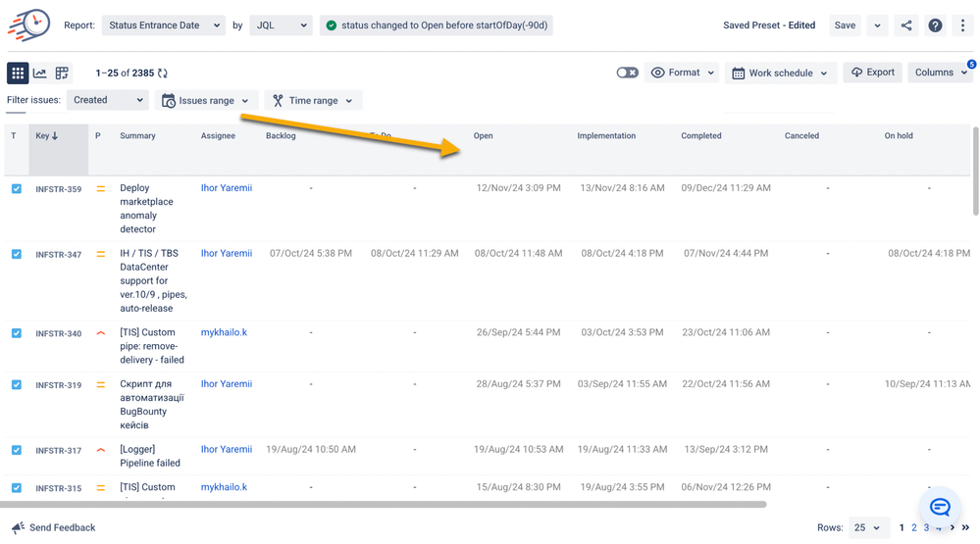Click the horizontal scrollbar under the table
Image resolution: width=980 pixels, height=544 pixels.
pyautogui.click(x=384, y=504)
